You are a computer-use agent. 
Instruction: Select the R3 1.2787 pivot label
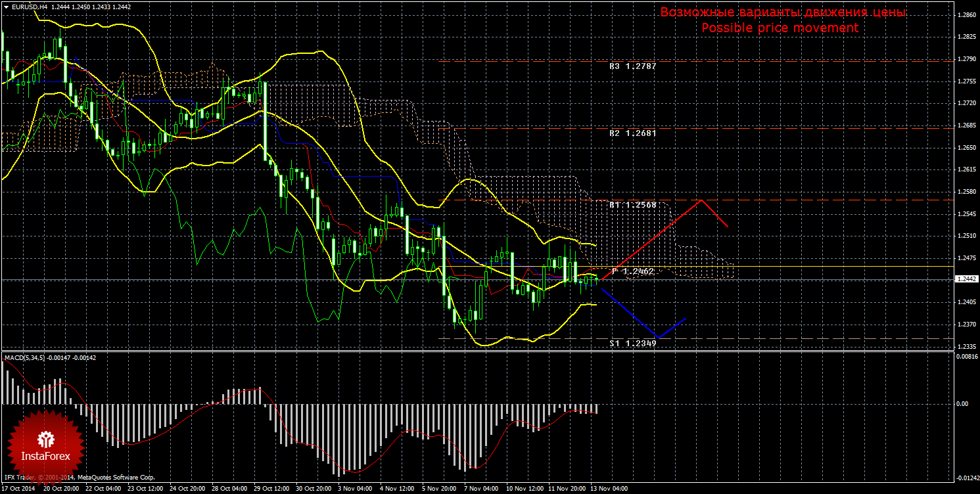point(632,66)
